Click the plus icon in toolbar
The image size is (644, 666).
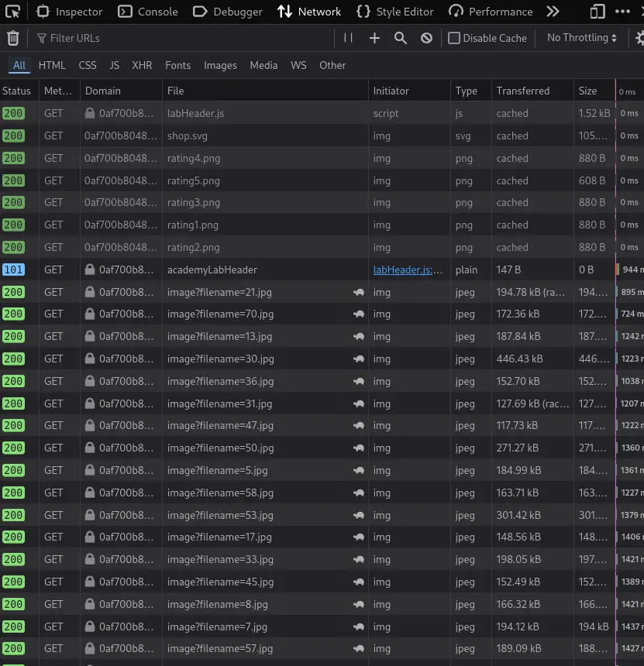point(374,38)
